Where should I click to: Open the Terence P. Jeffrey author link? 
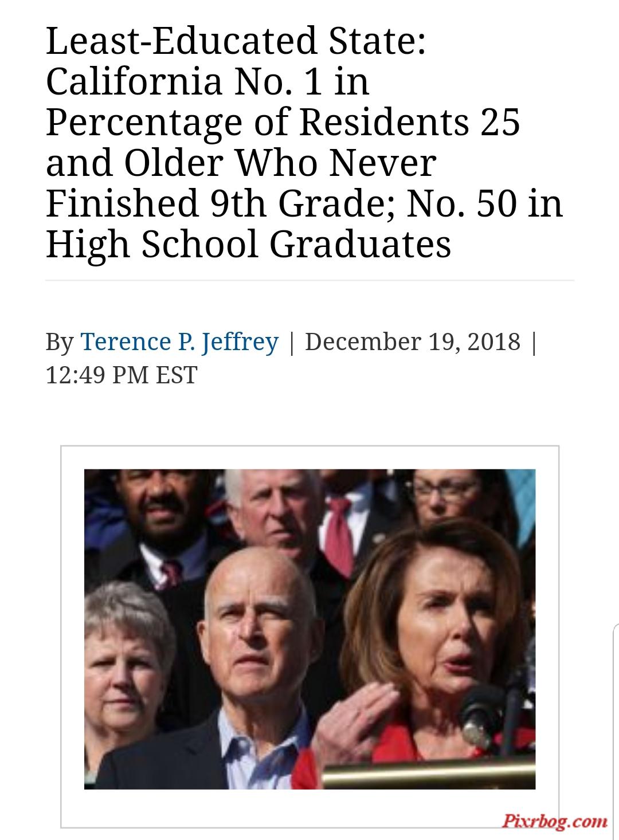[x=179, y=342]
